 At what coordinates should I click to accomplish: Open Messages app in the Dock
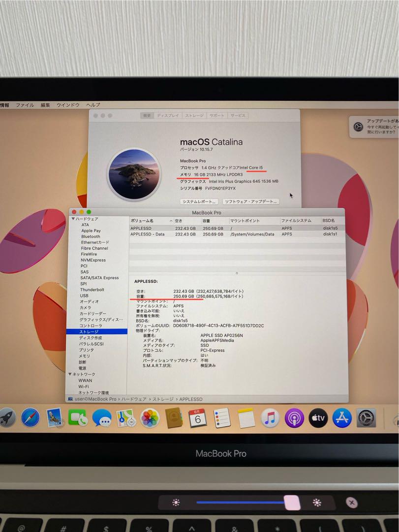102,418
